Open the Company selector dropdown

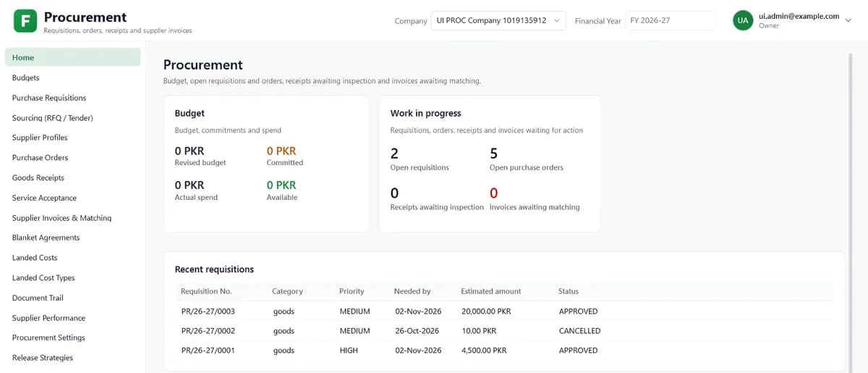(498, 21)
